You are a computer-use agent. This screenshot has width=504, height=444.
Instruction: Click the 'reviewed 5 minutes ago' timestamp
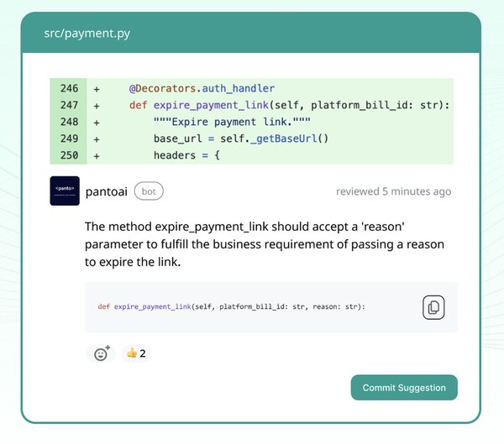click(393, 191)
